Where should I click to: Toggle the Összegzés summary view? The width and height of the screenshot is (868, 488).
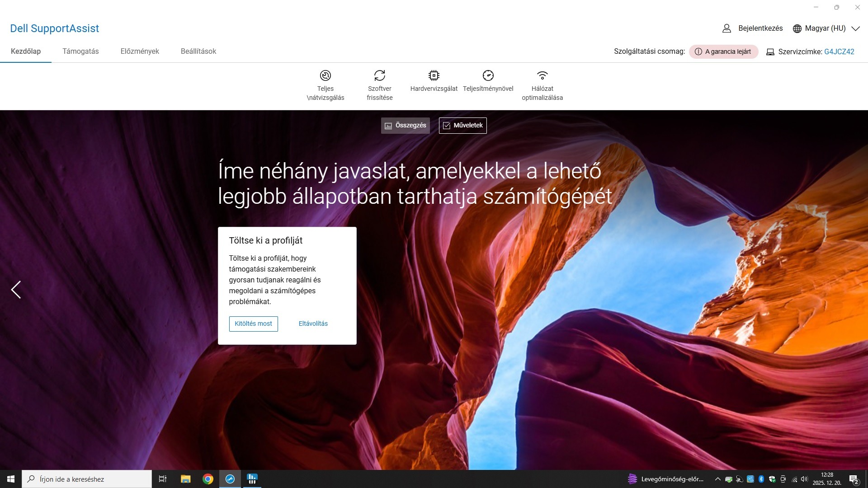coord(405,126)
